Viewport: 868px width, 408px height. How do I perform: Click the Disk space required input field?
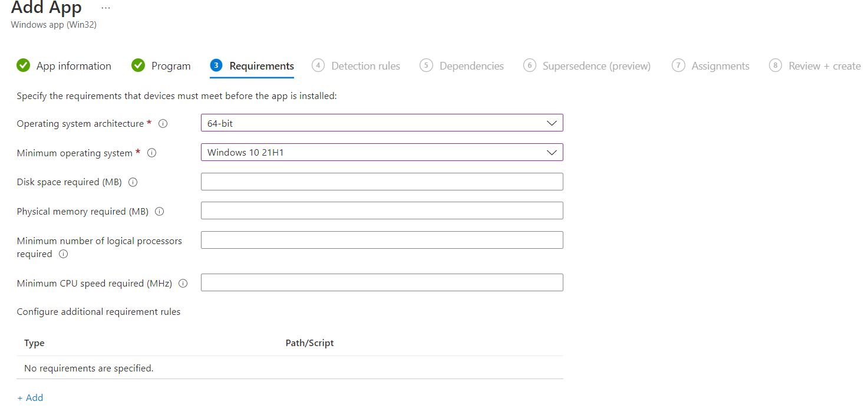coord(382,182)
